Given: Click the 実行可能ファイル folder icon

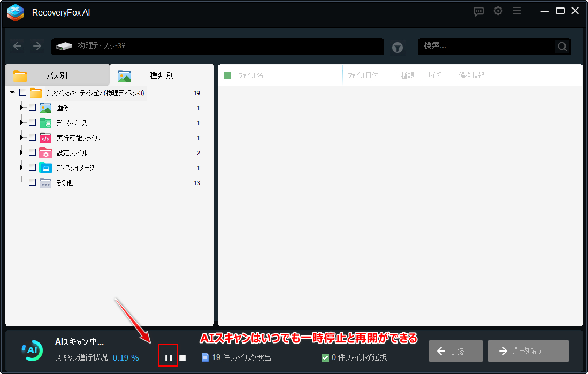Looking at the screenshot, I should (45, 138).
